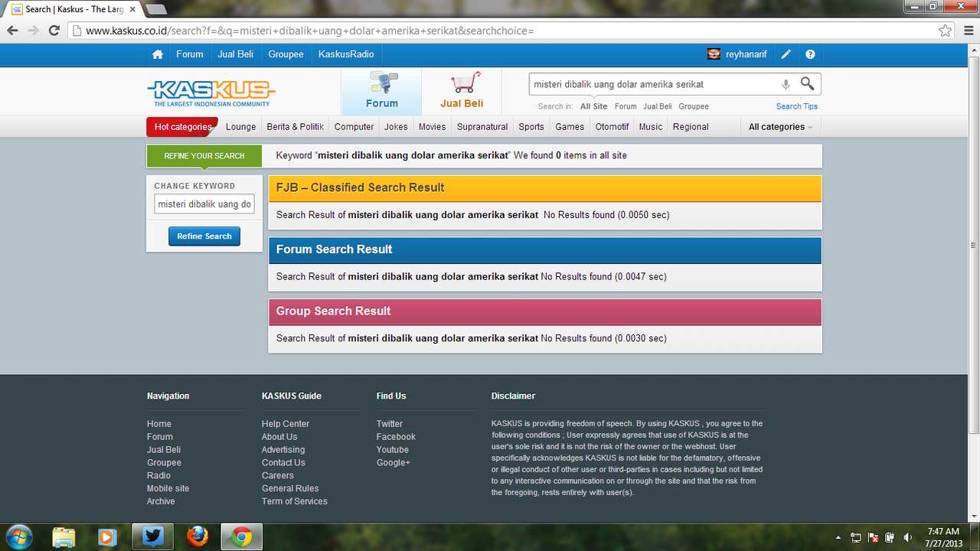Open Windows Start button
980x551 pixels.
click(18, 537)
